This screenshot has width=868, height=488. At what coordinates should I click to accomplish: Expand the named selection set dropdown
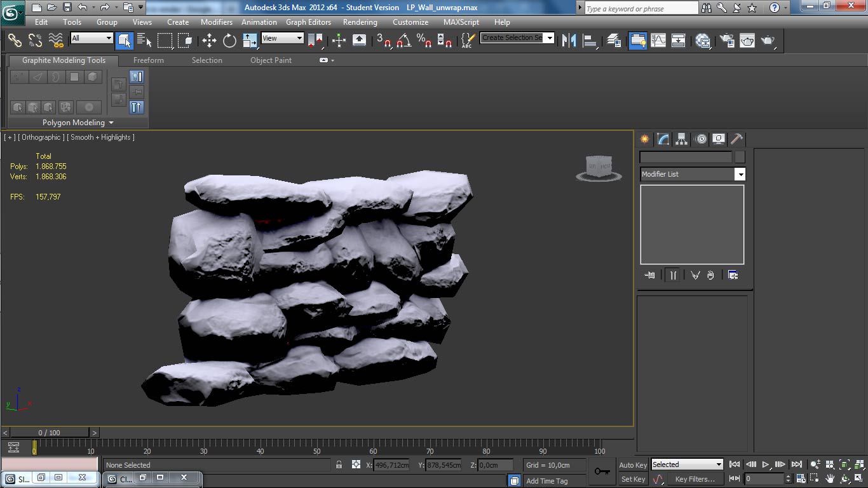550,37
